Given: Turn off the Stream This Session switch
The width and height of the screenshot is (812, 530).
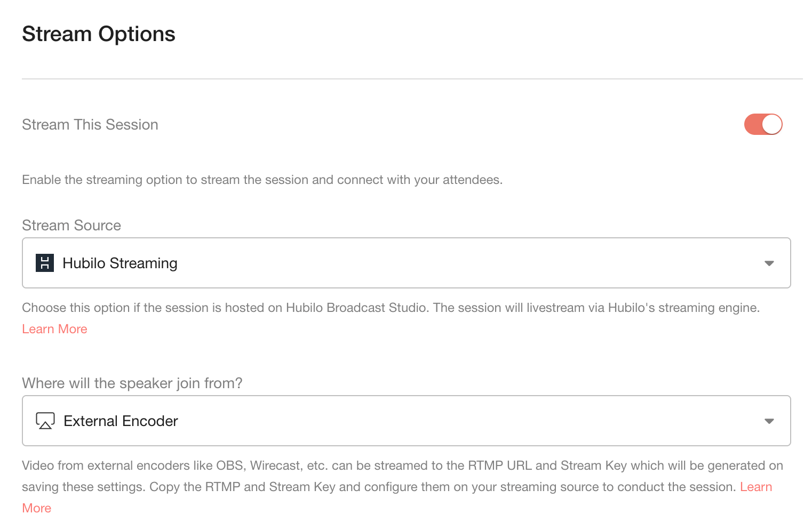Looking at the screenshot, I should coord(763,124).
